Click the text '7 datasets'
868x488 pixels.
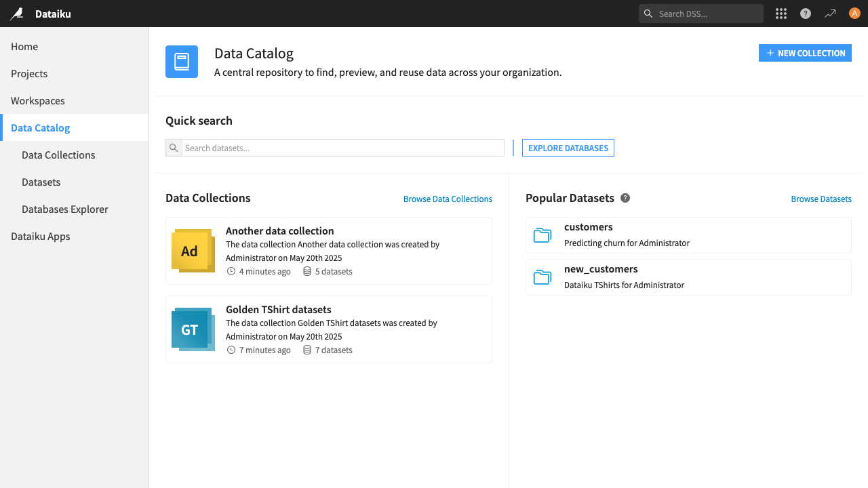tap(334, 350)
